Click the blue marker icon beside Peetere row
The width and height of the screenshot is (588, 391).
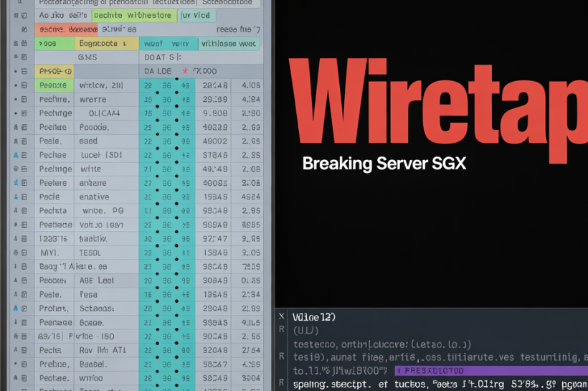tap(16, 183)
